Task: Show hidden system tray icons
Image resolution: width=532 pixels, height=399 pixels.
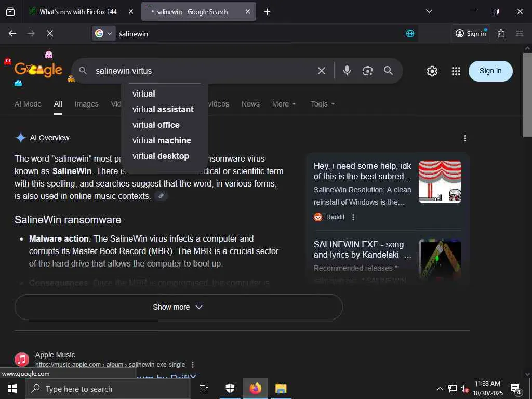Action: pyautogui.click(x=440, y=389)
